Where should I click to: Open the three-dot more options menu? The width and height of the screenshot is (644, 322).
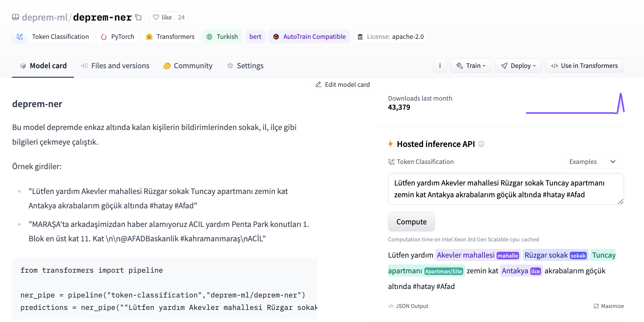click(440, 66)
